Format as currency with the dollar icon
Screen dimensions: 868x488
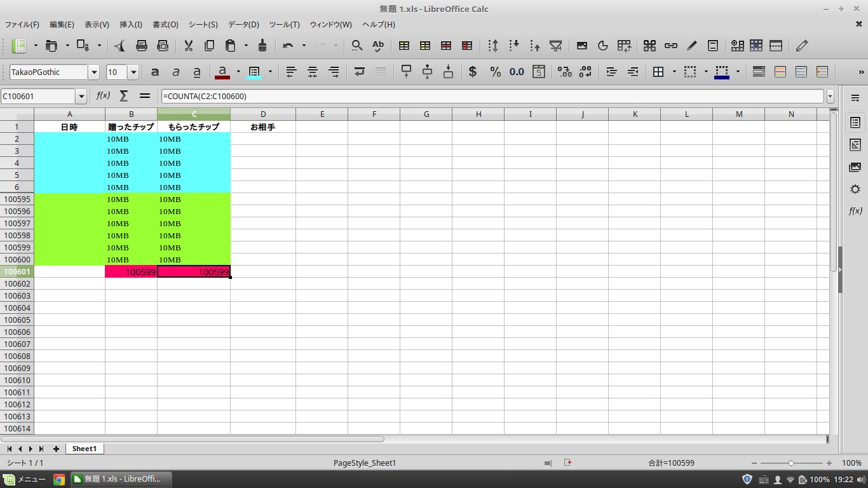473,72
